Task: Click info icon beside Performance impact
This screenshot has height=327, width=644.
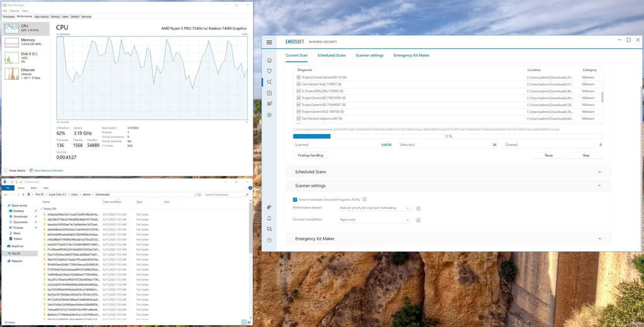Action: click(418, 209)
